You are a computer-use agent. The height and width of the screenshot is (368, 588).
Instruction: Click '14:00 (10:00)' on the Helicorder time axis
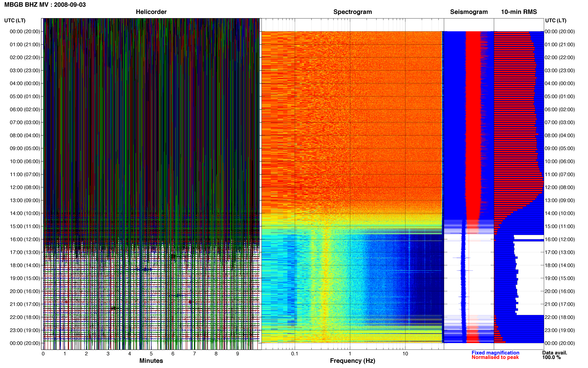[x=25, y=213]
